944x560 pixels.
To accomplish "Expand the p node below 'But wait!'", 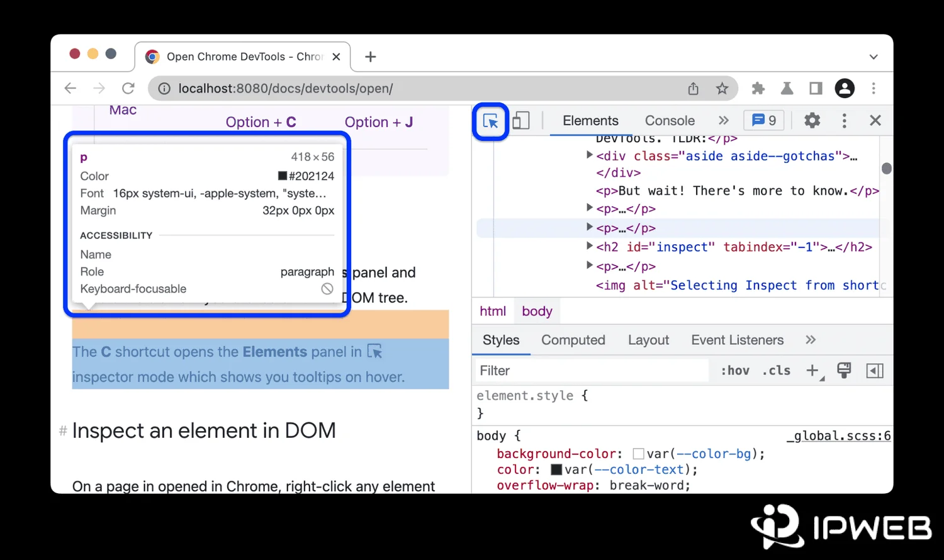I will click(589, 207).
